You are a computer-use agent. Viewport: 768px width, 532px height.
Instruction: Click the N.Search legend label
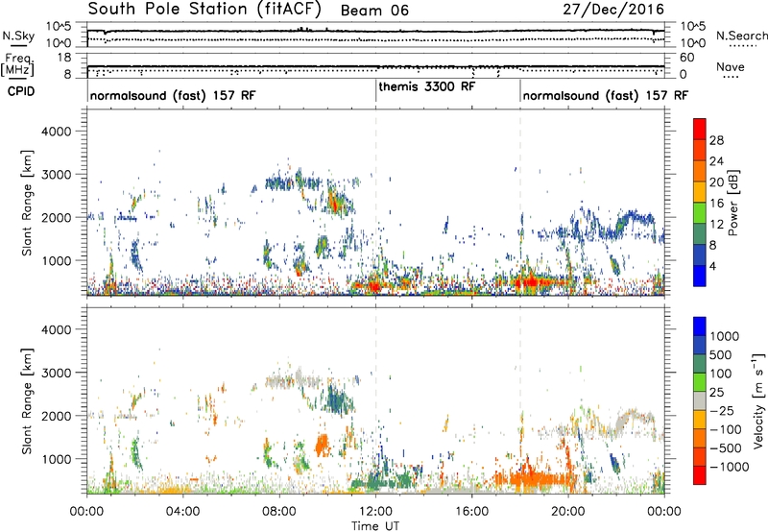coord(741,36)
